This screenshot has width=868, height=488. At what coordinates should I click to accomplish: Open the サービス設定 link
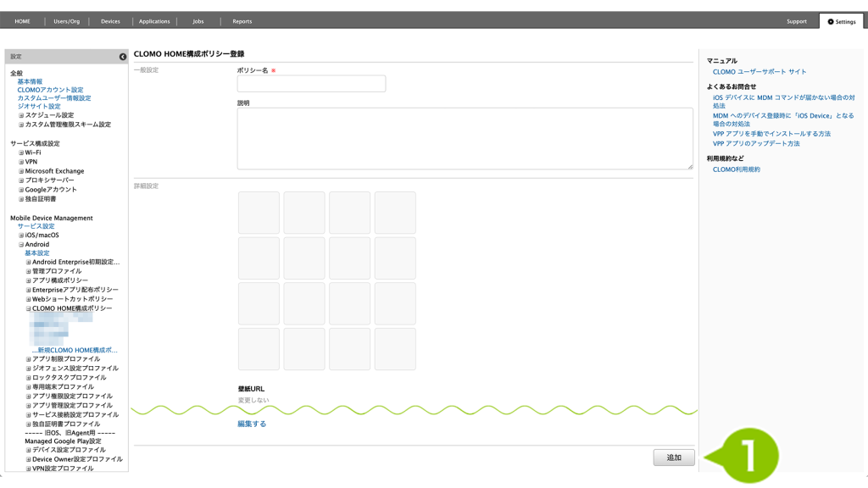[x=36, y=226]
